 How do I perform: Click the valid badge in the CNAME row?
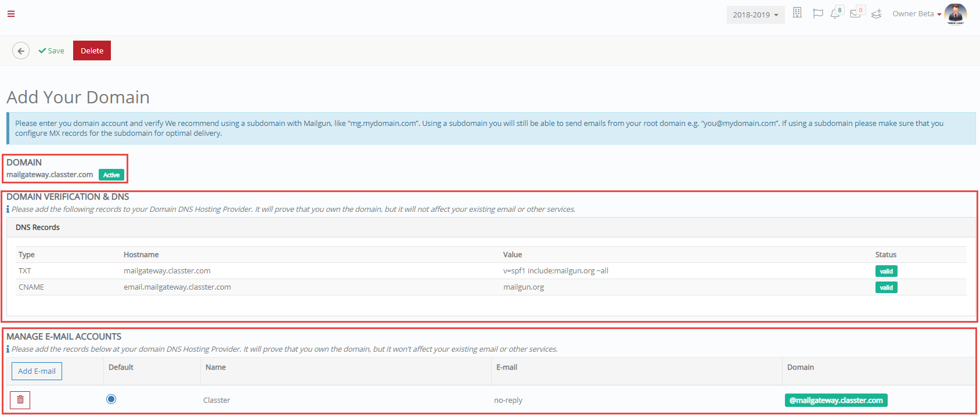coord(886,287)
